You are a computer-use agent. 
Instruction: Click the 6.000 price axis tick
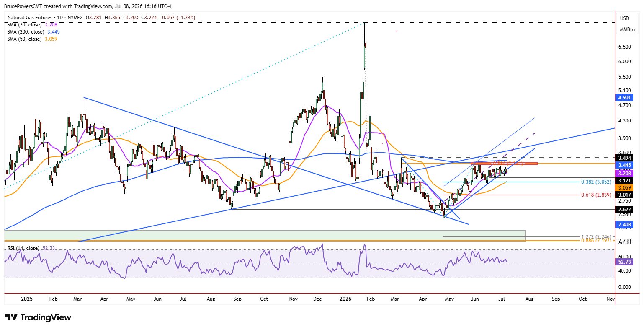625,62
